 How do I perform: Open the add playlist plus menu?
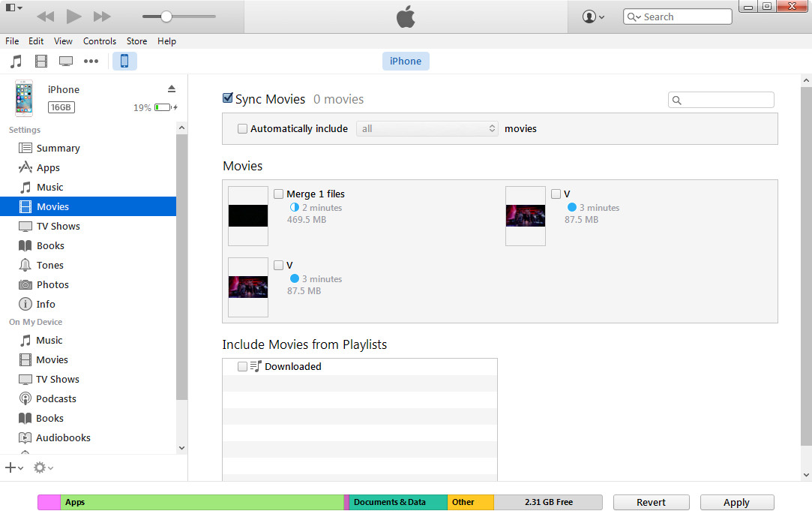14,467
